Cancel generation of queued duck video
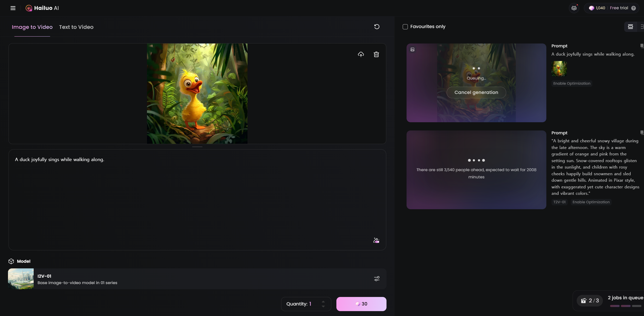This screenshot has height=316, width=644. pyautogui.click(x=476, y=92)
